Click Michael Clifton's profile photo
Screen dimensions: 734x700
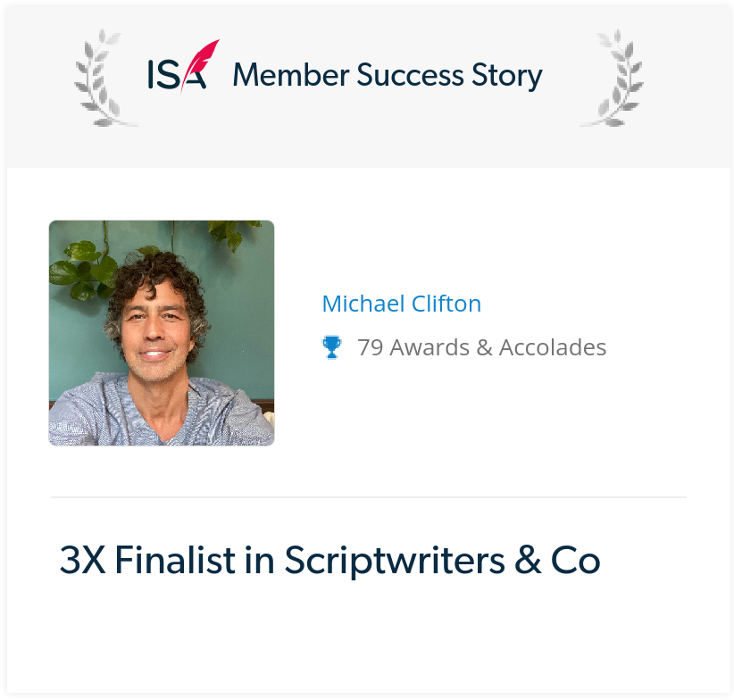click(x=162, y=333)
